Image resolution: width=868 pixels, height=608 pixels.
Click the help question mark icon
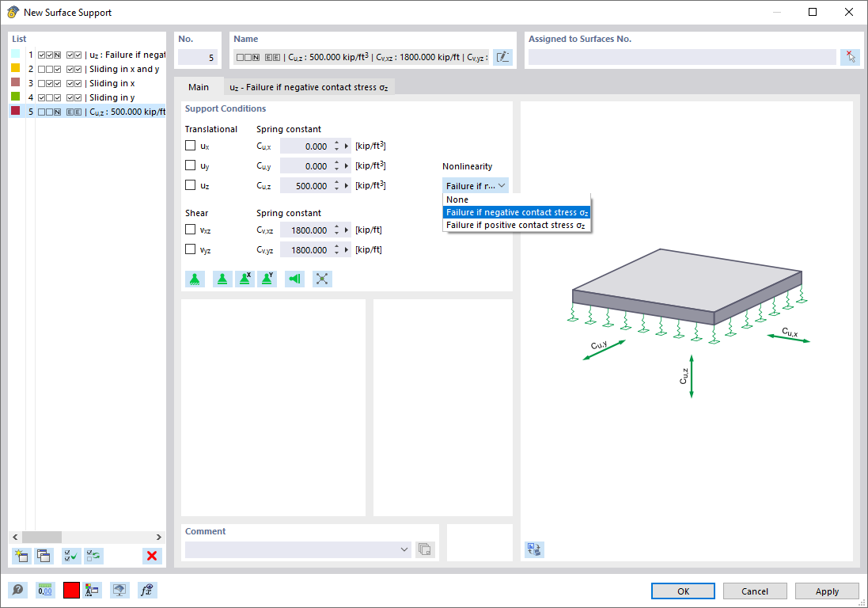point(17,590)
